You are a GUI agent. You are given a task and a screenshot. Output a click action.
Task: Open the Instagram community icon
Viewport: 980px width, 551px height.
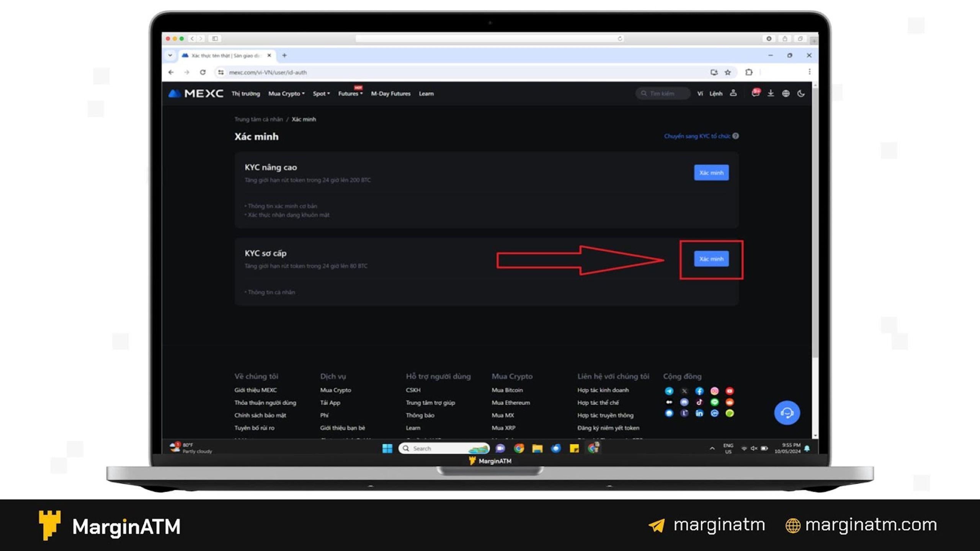tap(714, 391)
